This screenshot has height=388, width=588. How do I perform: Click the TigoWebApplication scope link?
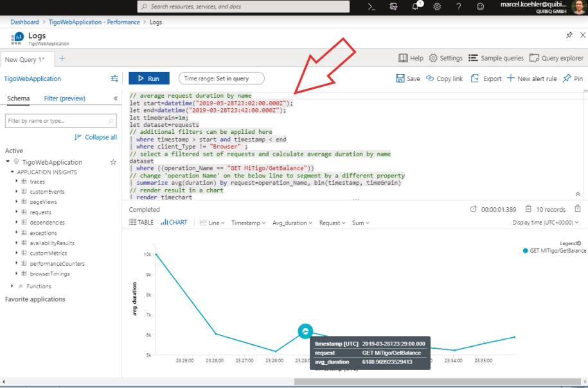[32, 79]
